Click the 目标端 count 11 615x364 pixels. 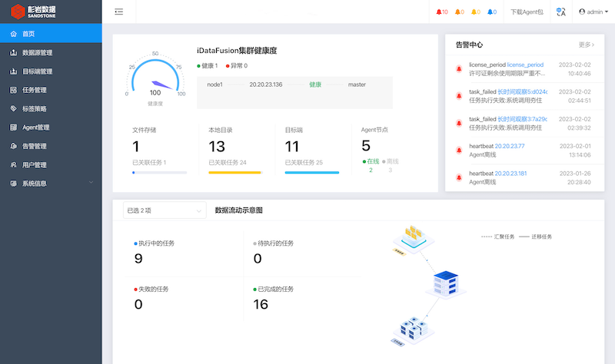292,147
